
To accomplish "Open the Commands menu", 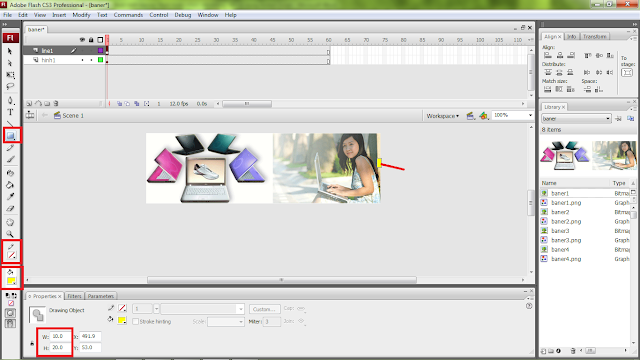I will (128, 15).
